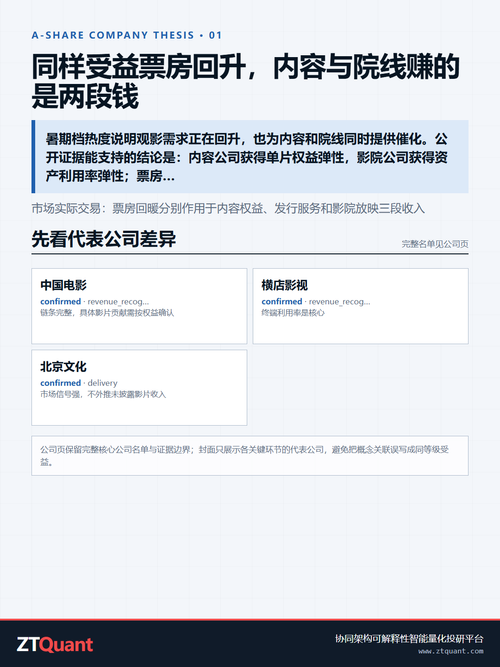
Task: Click the main headline 同样受益票房回升
Action: (246, 82)
